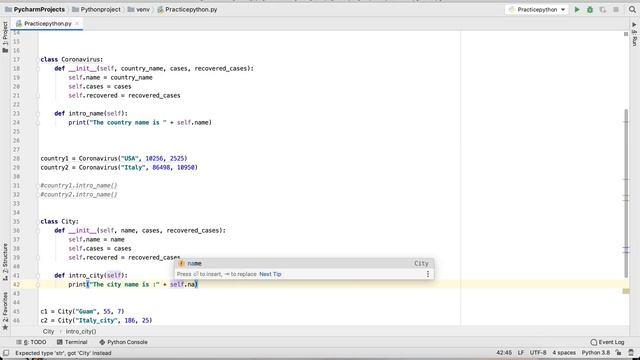Click the 'class City:' line
640x360 pixels.
click(x=59, y=222)
